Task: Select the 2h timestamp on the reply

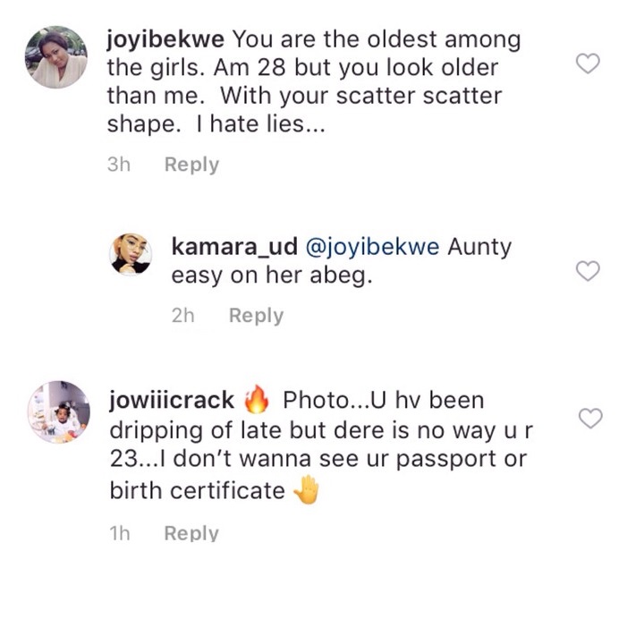Action: point(183,316)
